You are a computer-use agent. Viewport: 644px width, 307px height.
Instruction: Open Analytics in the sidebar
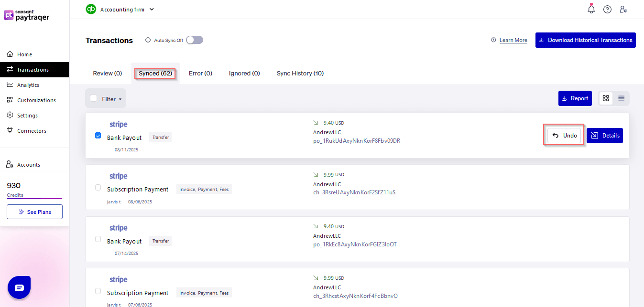coord(34,85)
